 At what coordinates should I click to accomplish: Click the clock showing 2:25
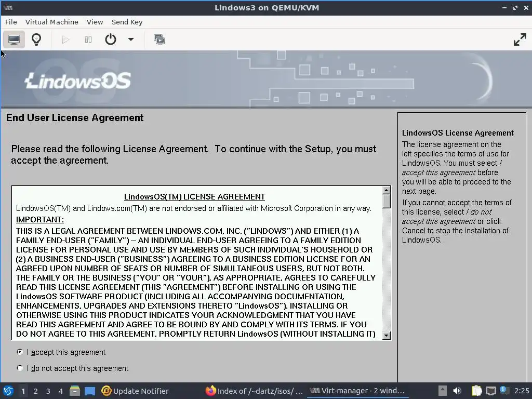522,391
